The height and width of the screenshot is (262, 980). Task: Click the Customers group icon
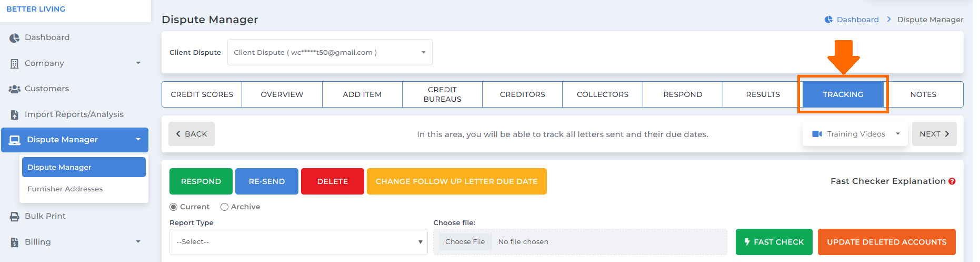coord(14,89)
